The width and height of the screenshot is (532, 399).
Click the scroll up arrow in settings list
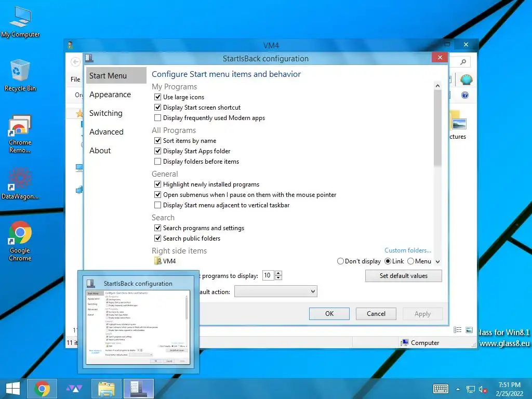(x=437, y=86)
